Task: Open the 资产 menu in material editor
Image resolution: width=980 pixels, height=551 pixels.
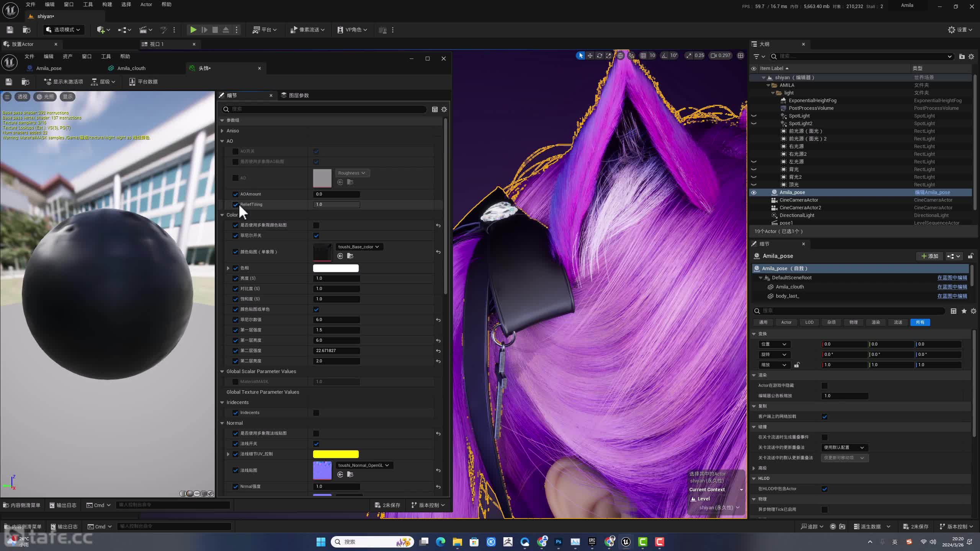Action: pos(68,56)
